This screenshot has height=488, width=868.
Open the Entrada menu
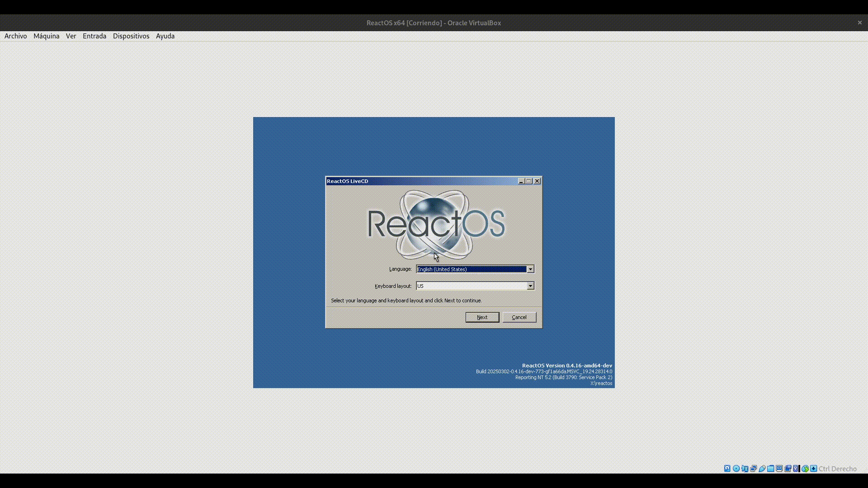(x=94, y=36)
